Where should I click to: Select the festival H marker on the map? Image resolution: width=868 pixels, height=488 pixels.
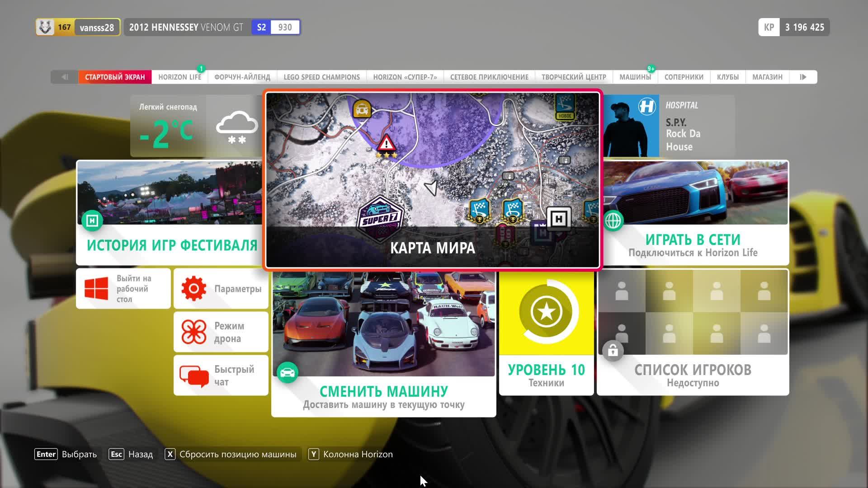(559, 219)
